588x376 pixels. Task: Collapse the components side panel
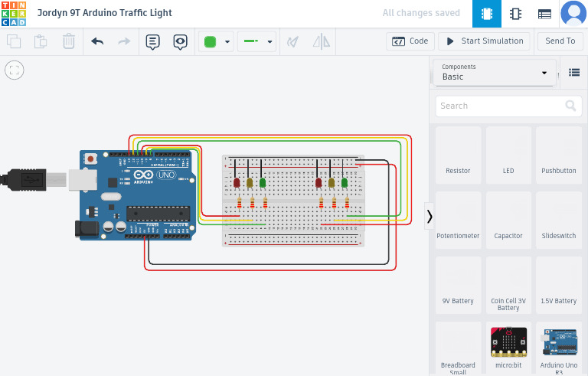430,217
